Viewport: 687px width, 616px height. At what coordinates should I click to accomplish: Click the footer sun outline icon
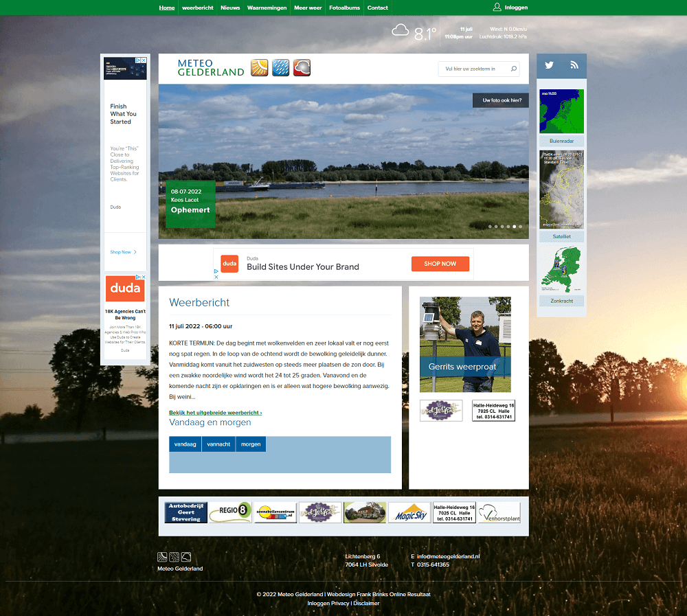pos(162,557)
